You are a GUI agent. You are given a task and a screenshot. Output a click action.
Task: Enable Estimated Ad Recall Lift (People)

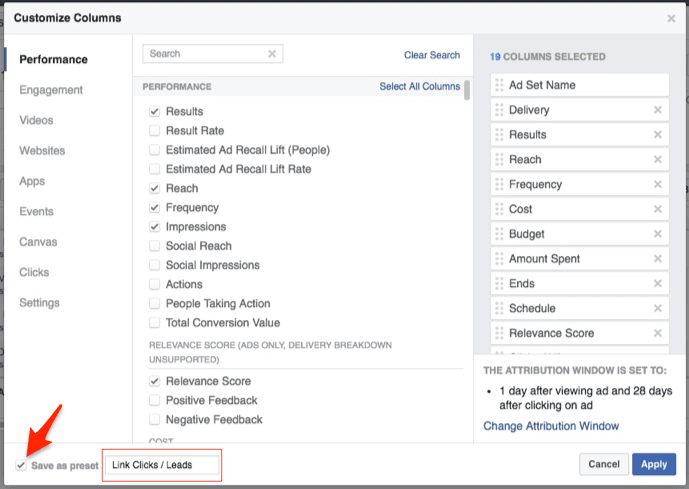154,150
